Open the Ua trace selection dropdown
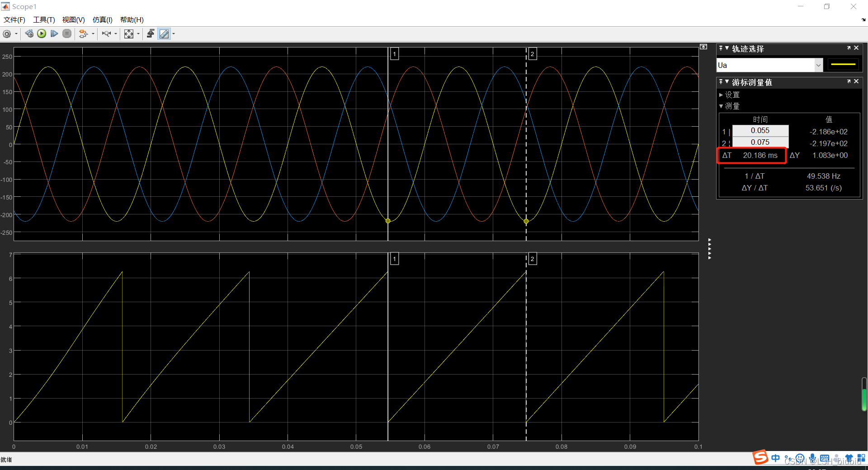This screenshot has height=470, width=868. (x=769, y=65)
